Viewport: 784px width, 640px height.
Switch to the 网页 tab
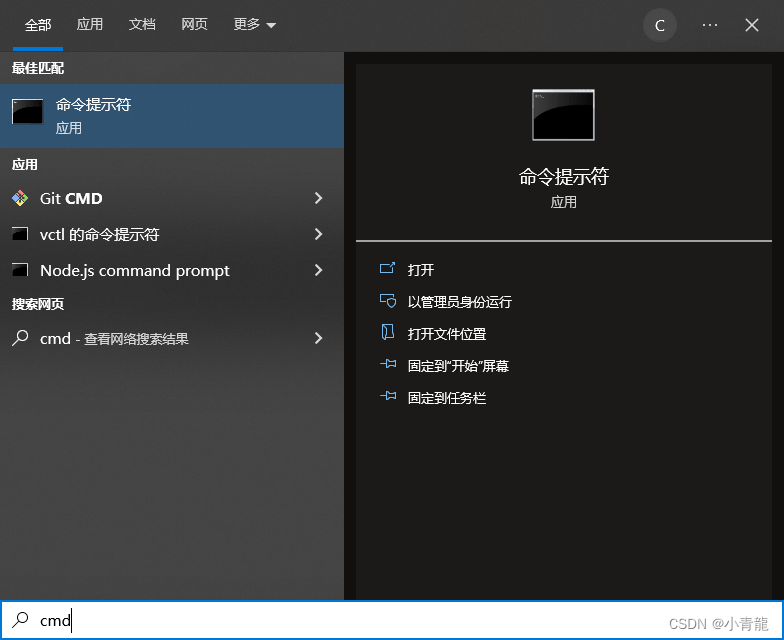click(194, 24)
